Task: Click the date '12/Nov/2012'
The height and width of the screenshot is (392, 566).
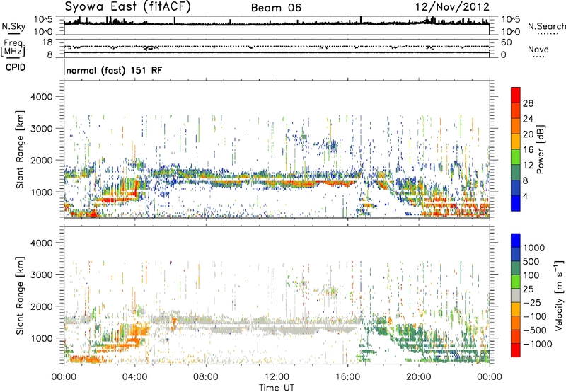Action: tap(452, 7)
